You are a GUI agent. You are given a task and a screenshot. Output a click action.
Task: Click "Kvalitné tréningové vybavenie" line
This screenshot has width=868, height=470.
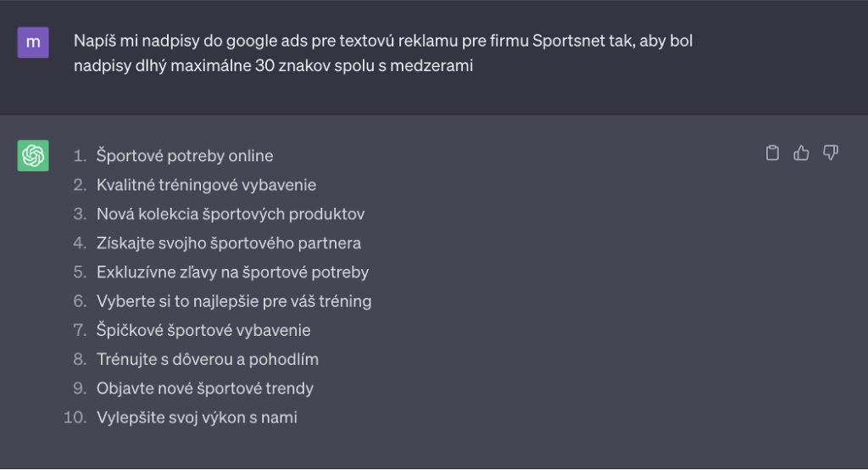(206, 185)
